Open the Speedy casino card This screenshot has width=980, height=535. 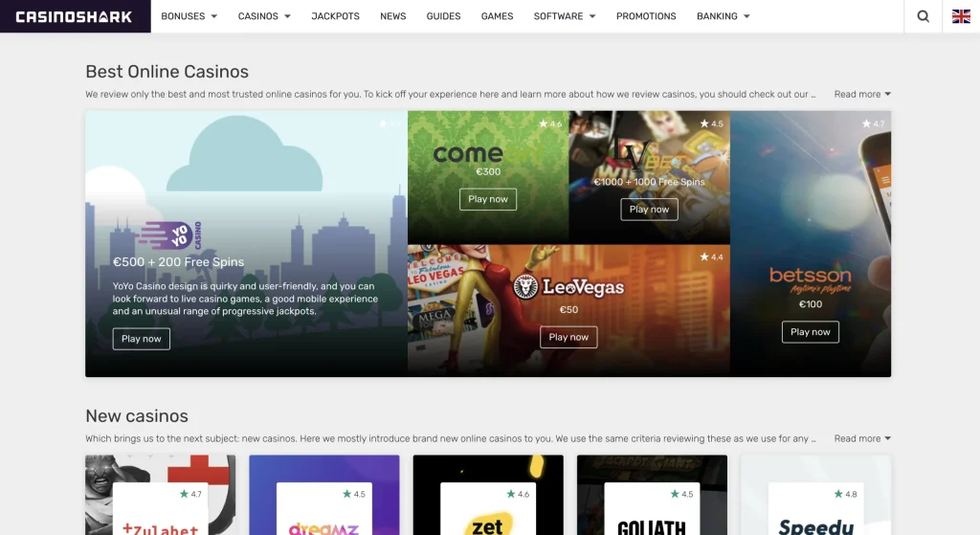(x=815, y=495)
